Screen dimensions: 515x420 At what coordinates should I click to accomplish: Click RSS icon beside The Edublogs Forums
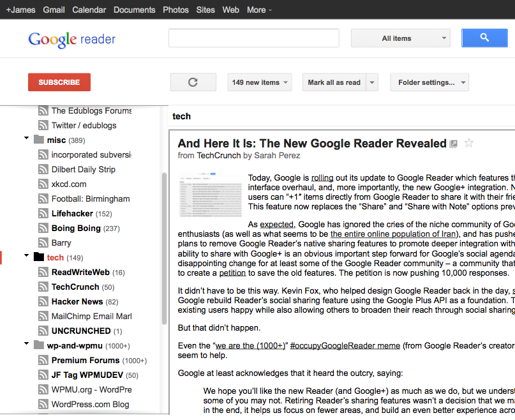pyautogui.click(x=43, y=111)
